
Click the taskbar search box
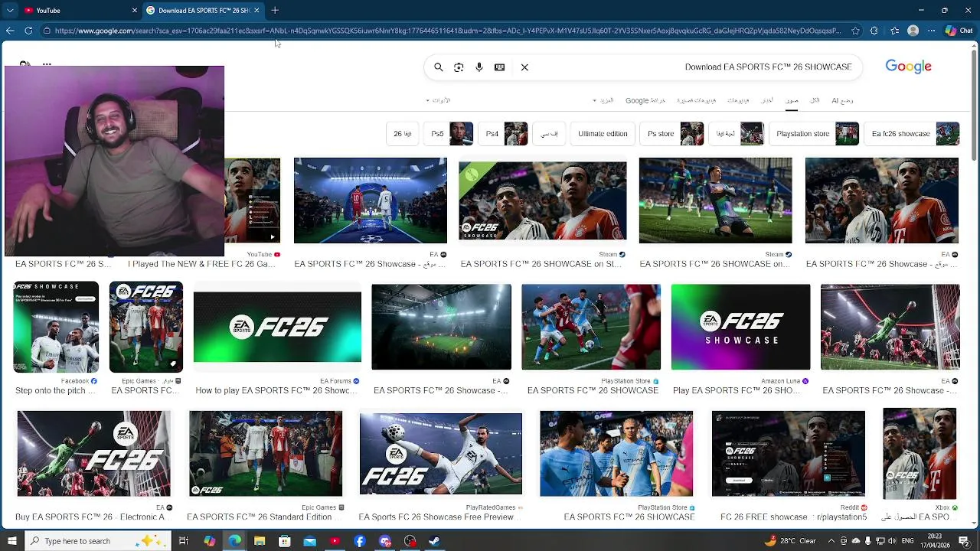point(97,541)
